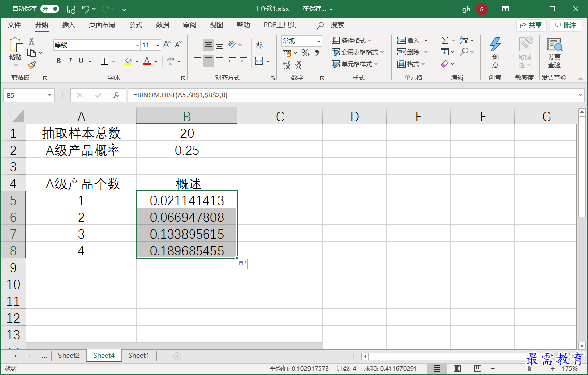The height and width of the screenshot is (375, 588).
Task: Increase font size with larger A
Action: tap(167, 45)
